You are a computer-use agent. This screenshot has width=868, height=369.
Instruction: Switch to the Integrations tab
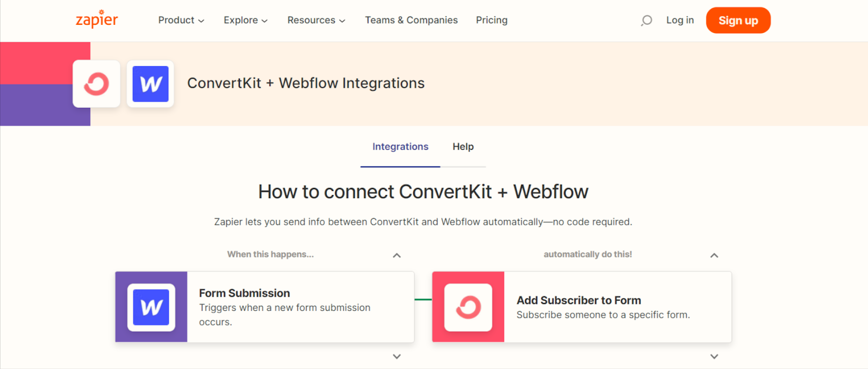(x=400, y=147)
